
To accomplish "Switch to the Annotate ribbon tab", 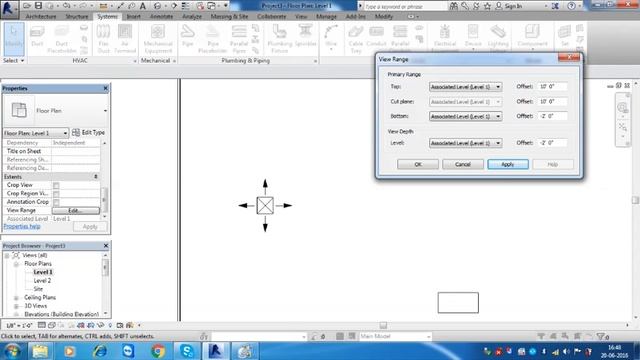I will tap(161, 17).
